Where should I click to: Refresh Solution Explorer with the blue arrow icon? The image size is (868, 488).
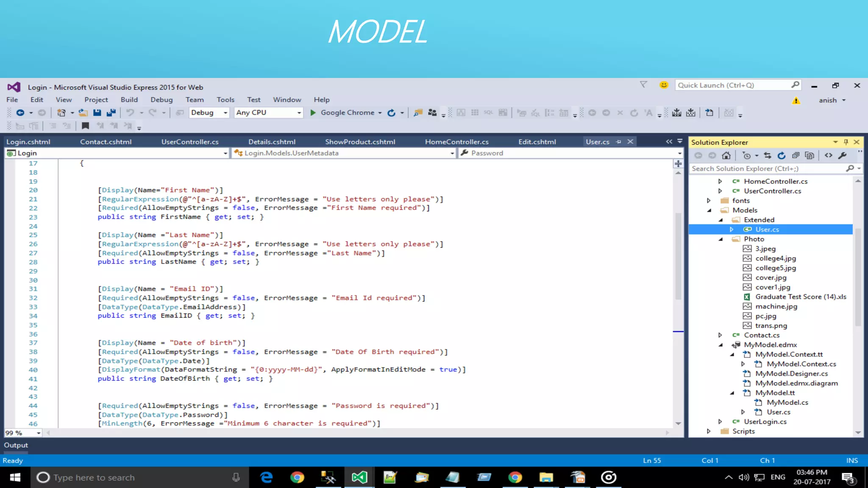pyautogui.click(x=781, y=155)
